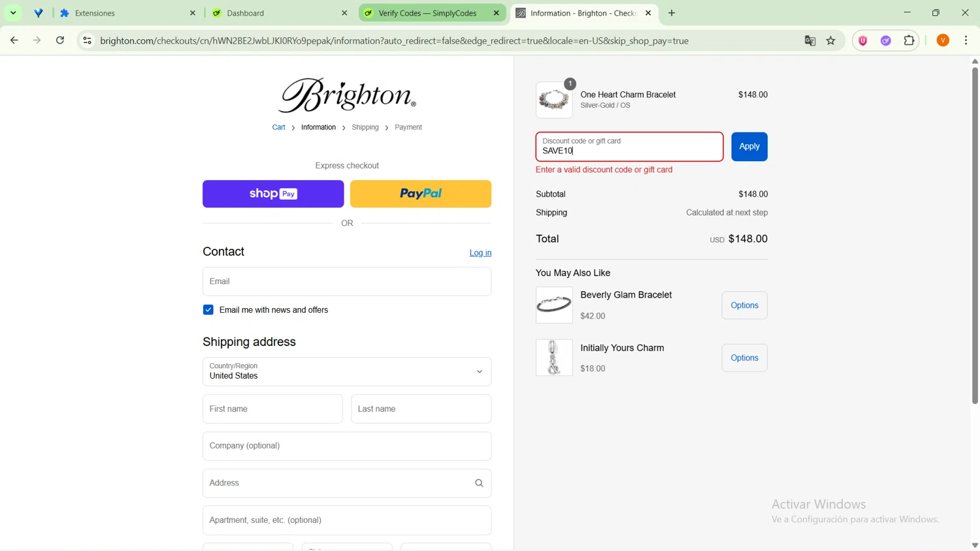Screen dimensions: 980x551
Task: Open the extensions puzzle menu
Action: [x=909, y=40]
